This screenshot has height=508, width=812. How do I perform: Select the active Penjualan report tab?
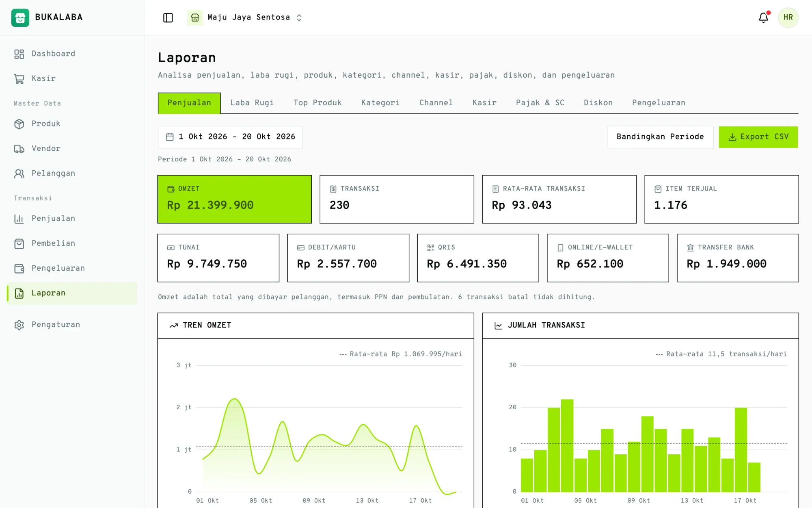pos(189,103)
